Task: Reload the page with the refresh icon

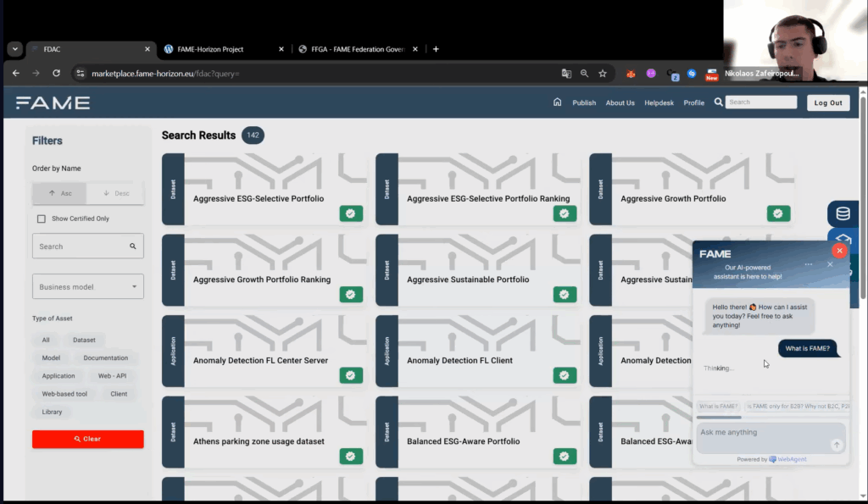Action: [x=55, y=74]
